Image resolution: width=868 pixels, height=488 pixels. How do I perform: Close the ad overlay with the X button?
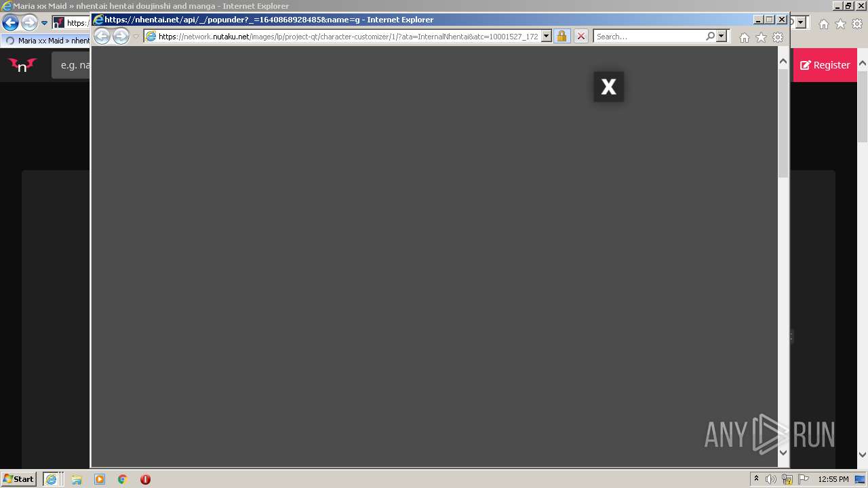point(608,87)
